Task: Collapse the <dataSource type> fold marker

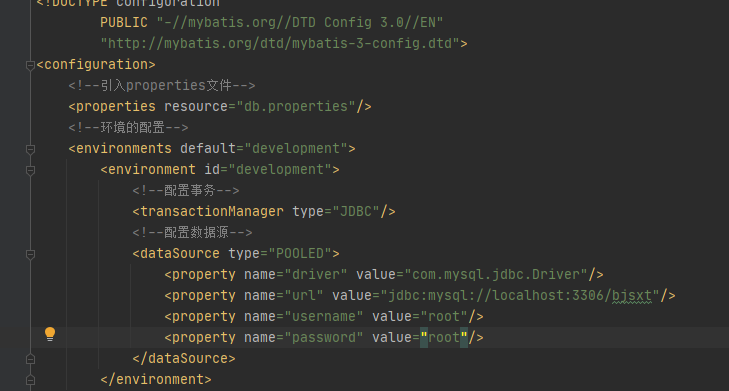Action: (30, 254)
